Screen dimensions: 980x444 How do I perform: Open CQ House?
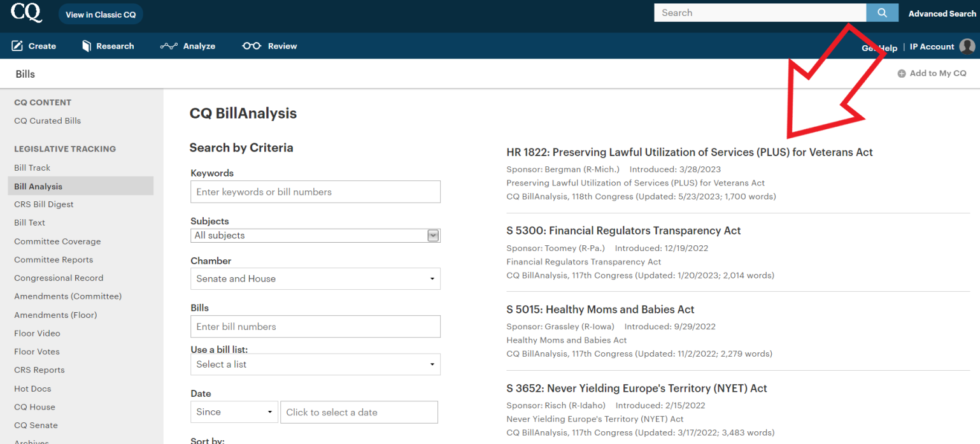pos(34,407)
